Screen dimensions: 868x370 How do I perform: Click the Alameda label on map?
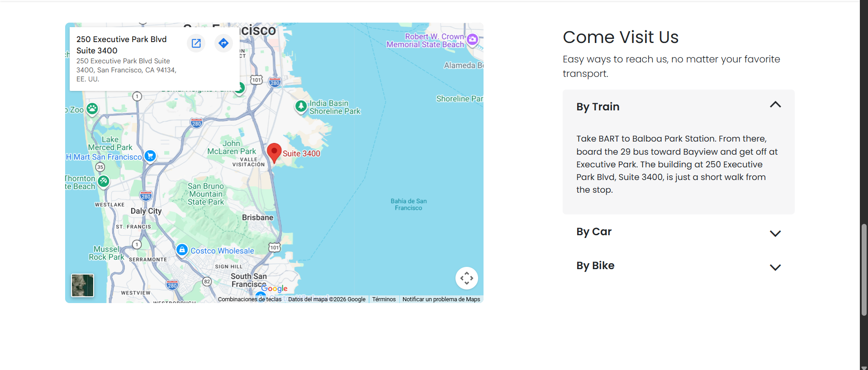pos(463,65)
